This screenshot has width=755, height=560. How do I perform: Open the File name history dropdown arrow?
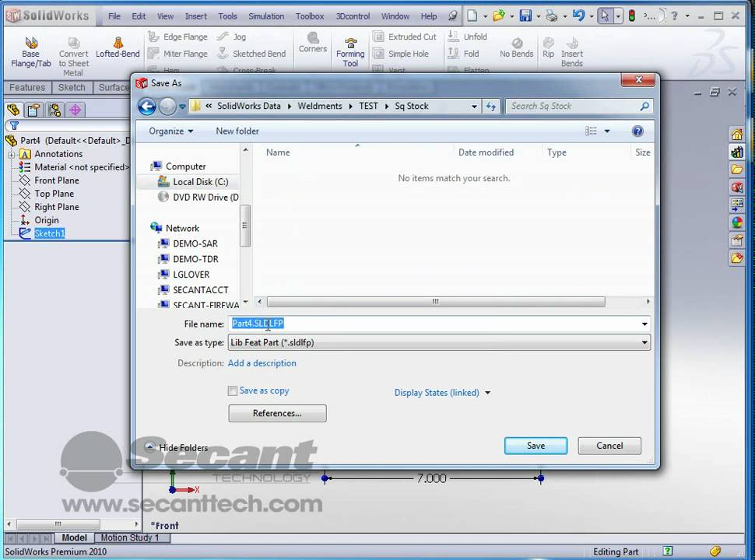(x=644, y=324)
